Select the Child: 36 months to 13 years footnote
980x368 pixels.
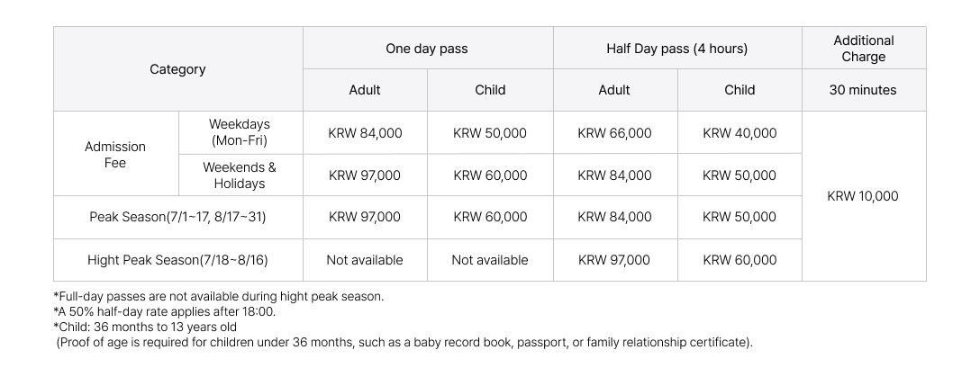pos(145,327)
